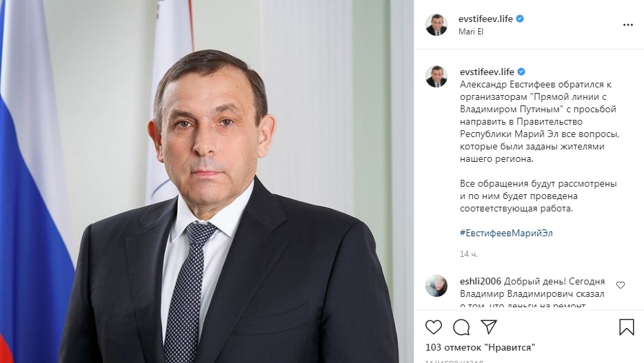Open the three-dot more options menu

point(628,25)
